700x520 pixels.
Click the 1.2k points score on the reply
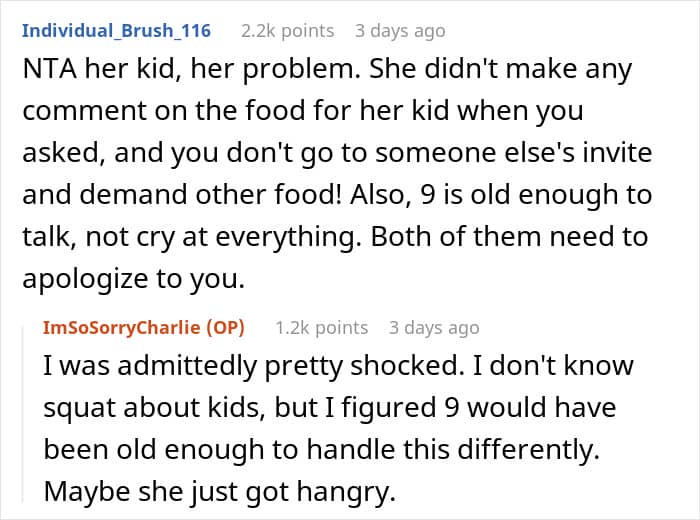[x=321, y=328]
